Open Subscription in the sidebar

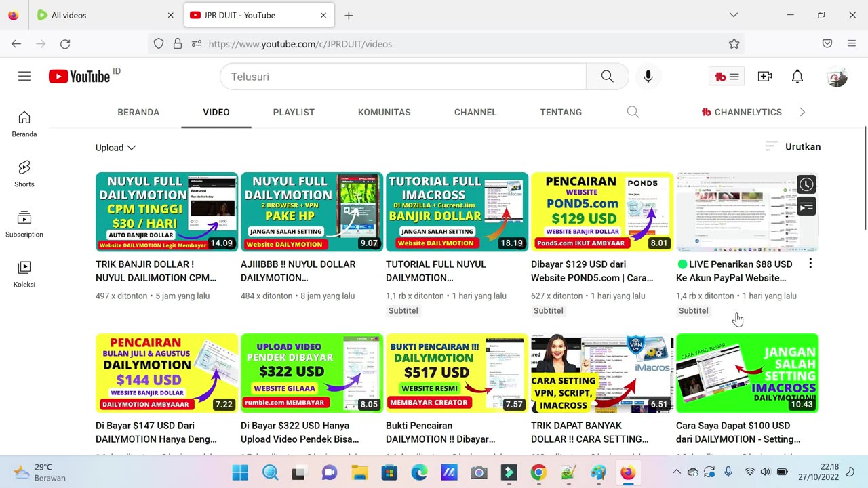(24, 224)
